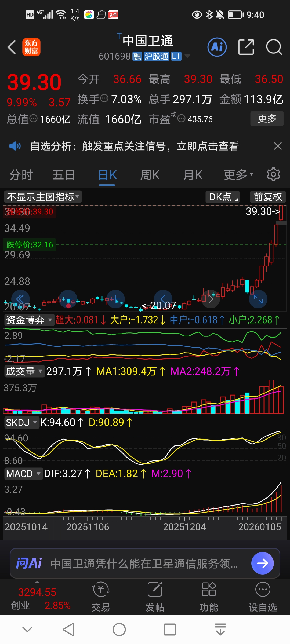This screenshot has width=290, height=644.
Task: Switch to 分时 tab
Action: point(21,175)
